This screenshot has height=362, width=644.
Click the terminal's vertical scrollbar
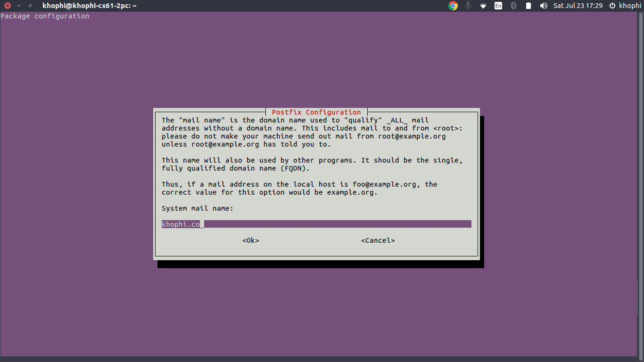641,184
